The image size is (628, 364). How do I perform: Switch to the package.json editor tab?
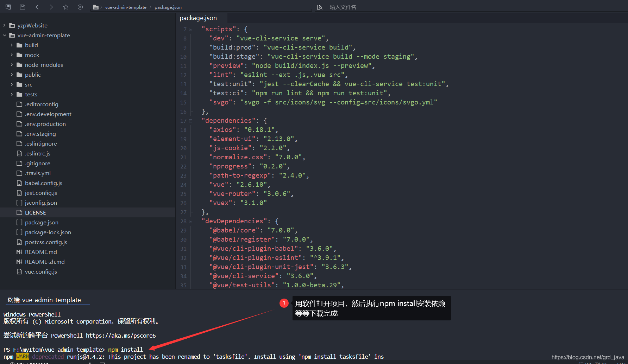click(198, 18)
